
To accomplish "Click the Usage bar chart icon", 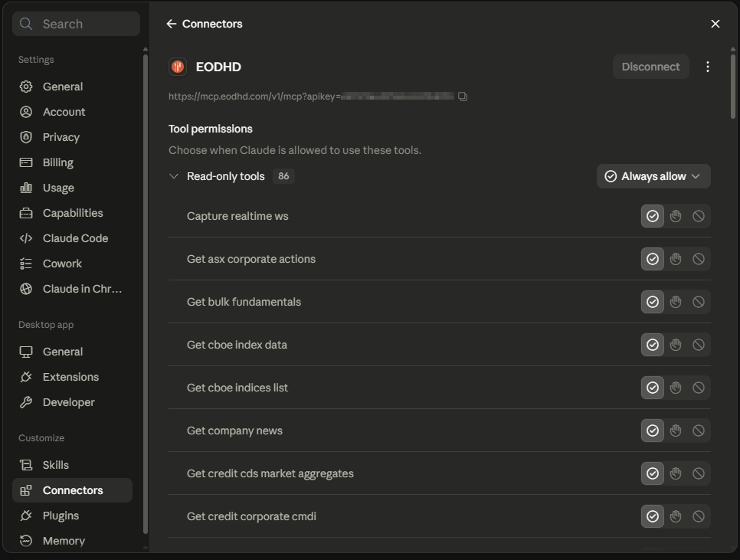I will click(26, 188).
